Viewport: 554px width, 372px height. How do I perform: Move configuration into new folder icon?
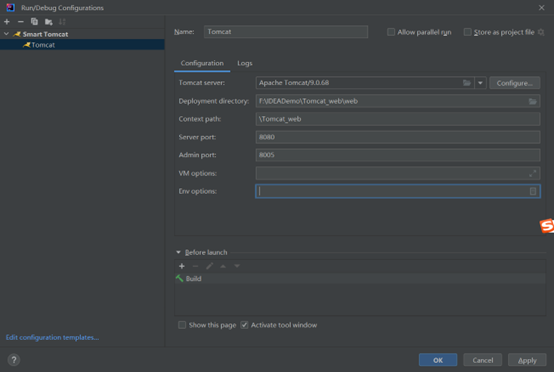[x=48, y=22]
